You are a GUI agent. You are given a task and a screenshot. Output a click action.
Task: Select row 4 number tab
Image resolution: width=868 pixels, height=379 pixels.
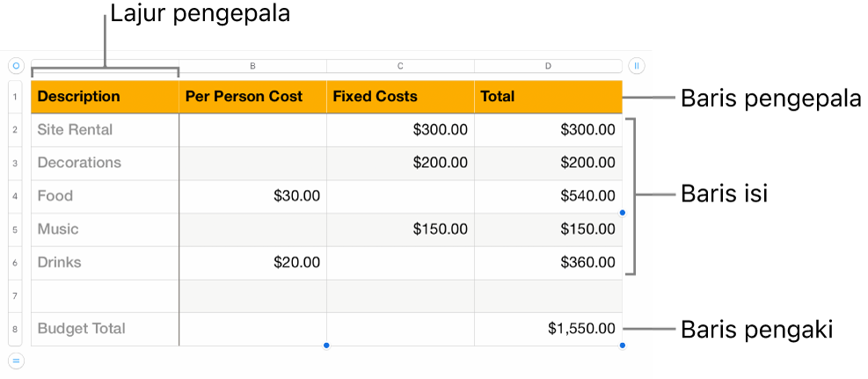[x=16, y=196]
